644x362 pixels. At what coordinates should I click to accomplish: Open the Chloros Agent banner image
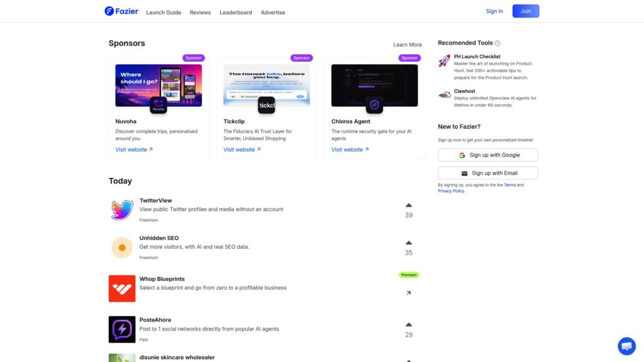pos(375,85)
